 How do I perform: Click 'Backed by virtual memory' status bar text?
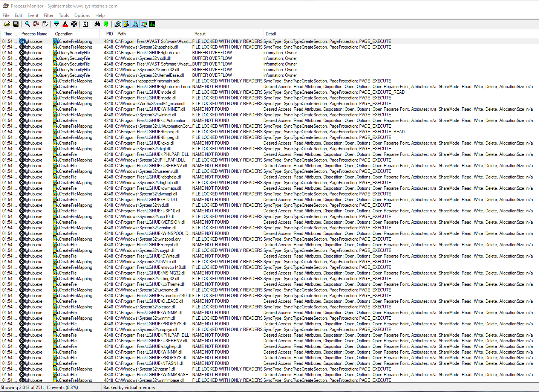tap(129, 387)
